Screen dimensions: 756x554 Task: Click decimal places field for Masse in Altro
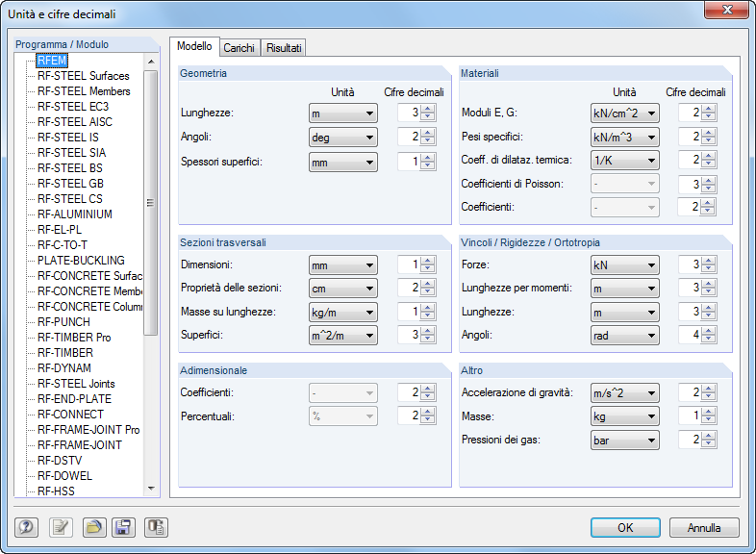click(x=690, y=415)
